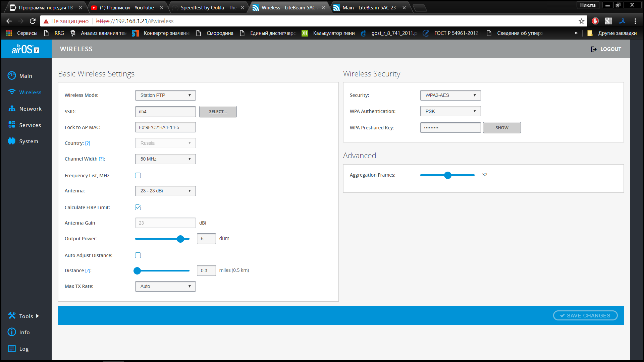Image resolution: width=644 pixels, height=362 pixels.
Task: Open Channel Width dropdown (50 MHz)
Action: pos(165,159)
